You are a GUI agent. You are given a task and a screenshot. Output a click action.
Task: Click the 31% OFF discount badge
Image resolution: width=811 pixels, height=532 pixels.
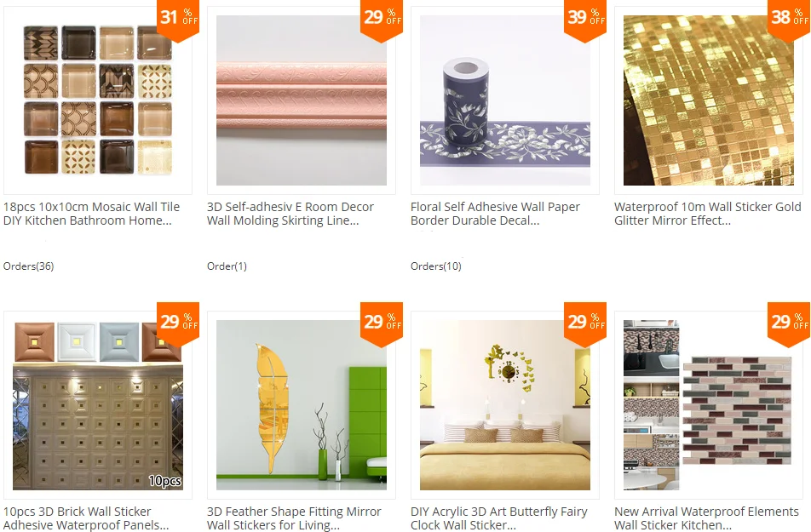(178, 19)
